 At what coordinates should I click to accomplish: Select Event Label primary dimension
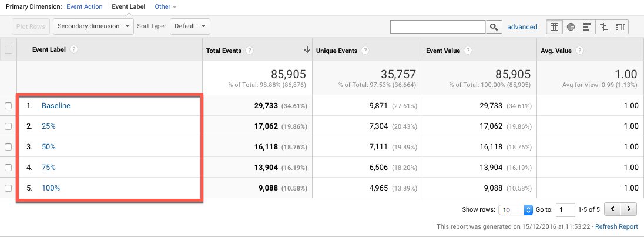coord(129,7)
